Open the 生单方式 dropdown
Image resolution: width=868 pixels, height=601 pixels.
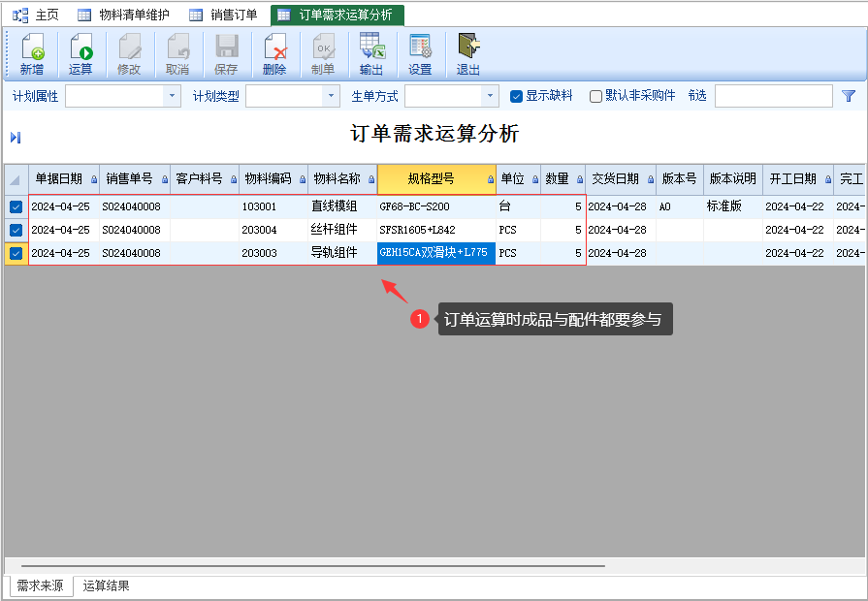[490, 96]
